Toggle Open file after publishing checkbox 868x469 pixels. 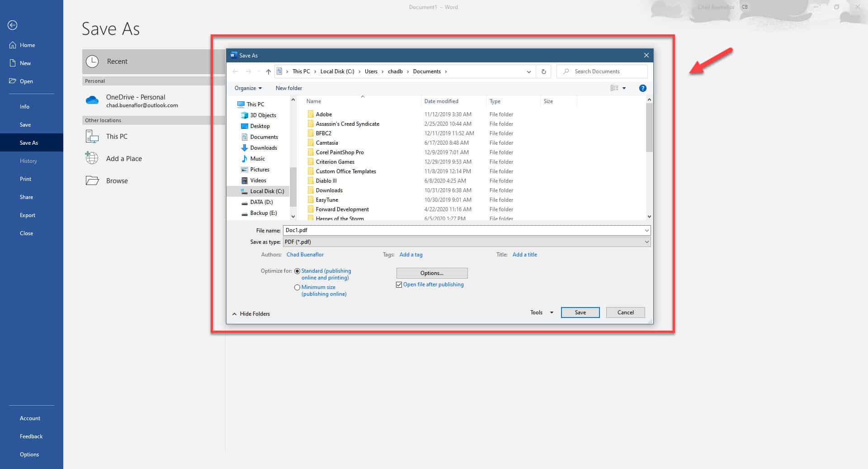pos(399,285)
